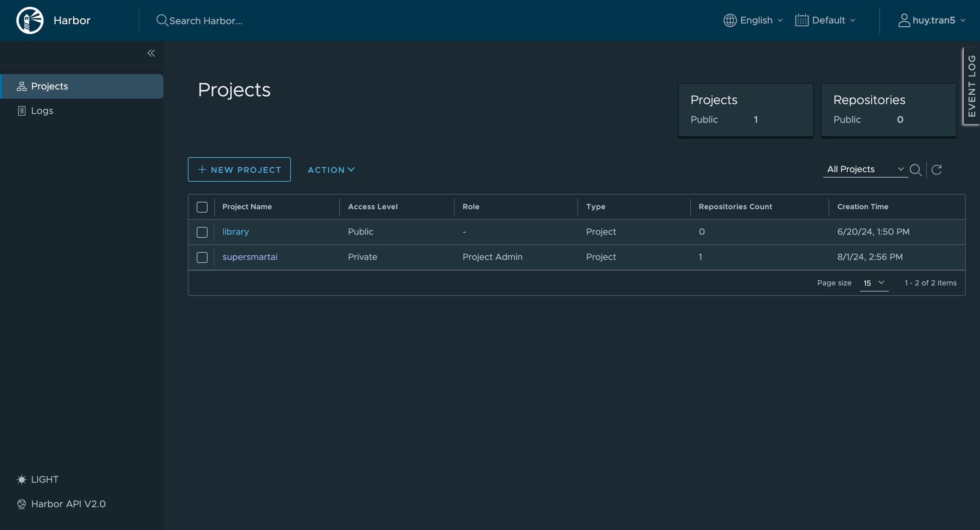Select the library project checkbox
This screenshot has height=530, width=980.
(202, 232)
